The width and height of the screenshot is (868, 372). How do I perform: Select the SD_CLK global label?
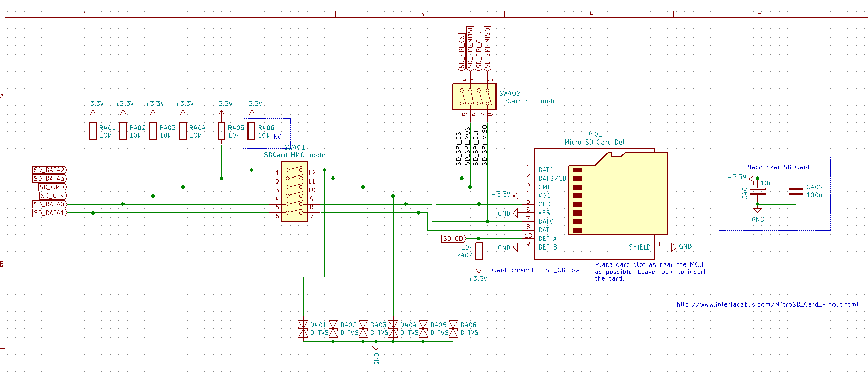[x=52, y=196]
